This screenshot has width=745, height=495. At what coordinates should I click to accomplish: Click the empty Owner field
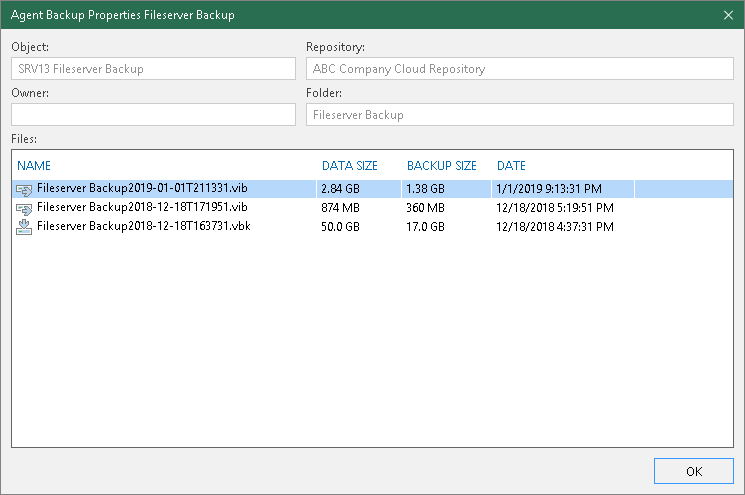153,114
